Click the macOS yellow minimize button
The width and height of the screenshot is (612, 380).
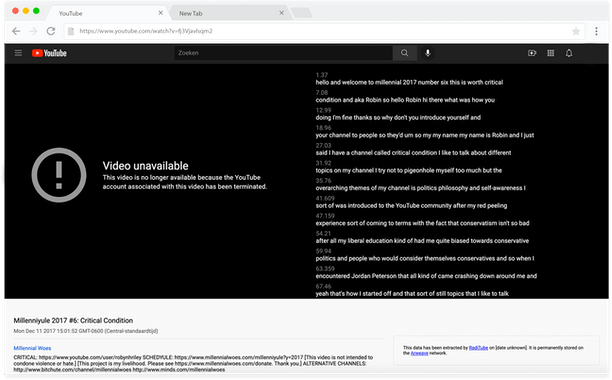[x=26, y=11]
